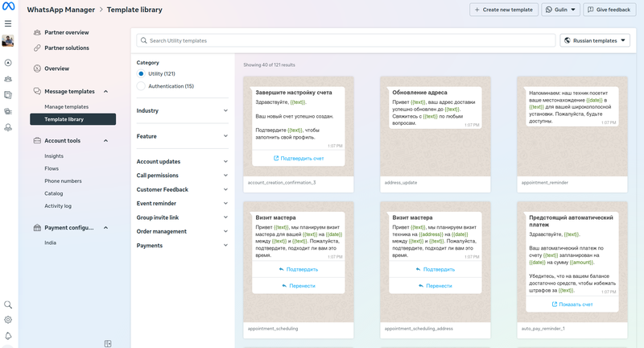Click the WhatsApp icon next to Gulin

[549, 10]
